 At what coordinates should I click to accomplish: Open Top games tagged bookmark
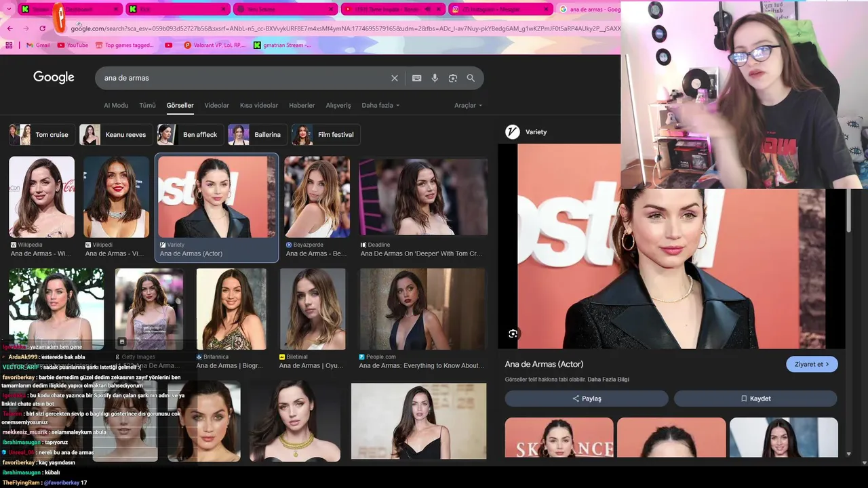[125, 45]
